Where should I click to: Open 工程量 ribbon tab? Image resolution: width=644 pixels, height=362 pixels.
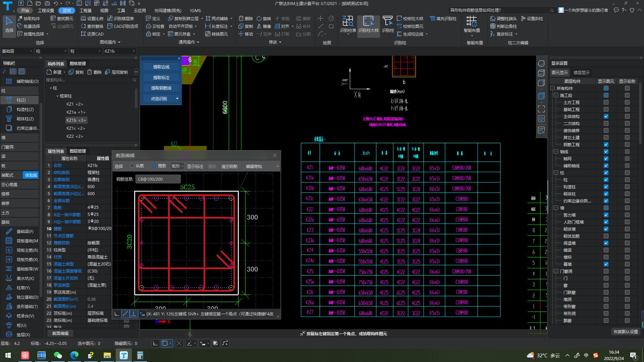pos(86,10)
